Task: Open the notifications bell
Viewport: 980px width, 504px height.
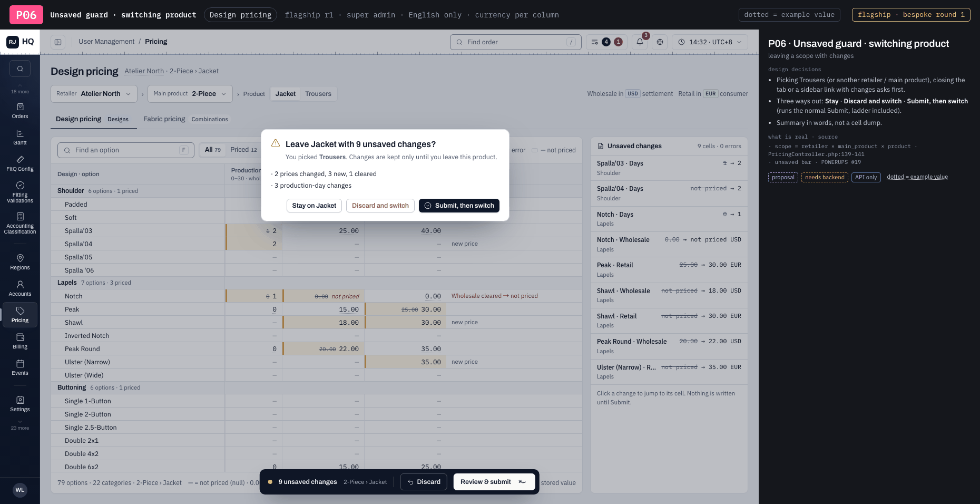Action: 640,42
